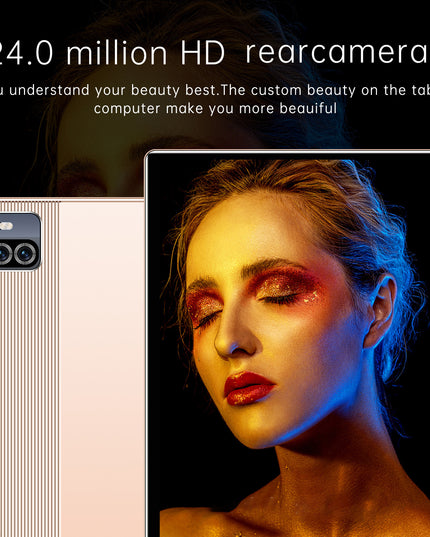Click the eyebrow above the red eyeshadow
430x537 pixels.
[x=270, y=265]
